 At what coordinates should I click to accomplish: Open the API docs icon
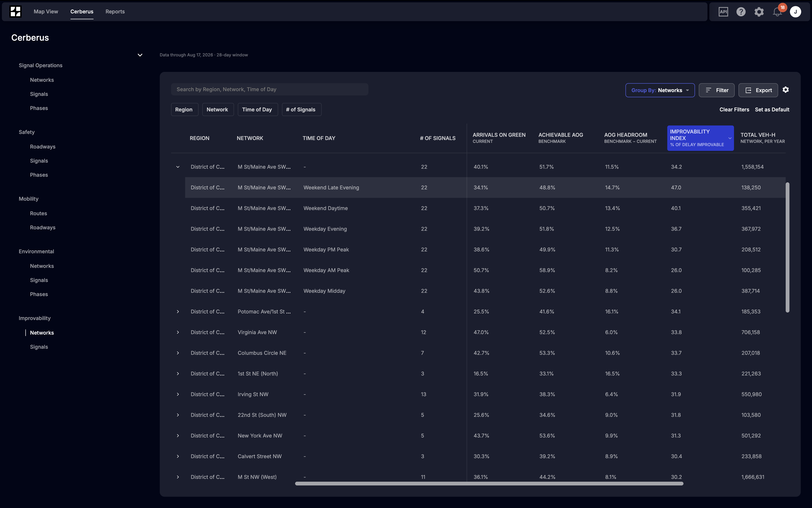(723, 12)
